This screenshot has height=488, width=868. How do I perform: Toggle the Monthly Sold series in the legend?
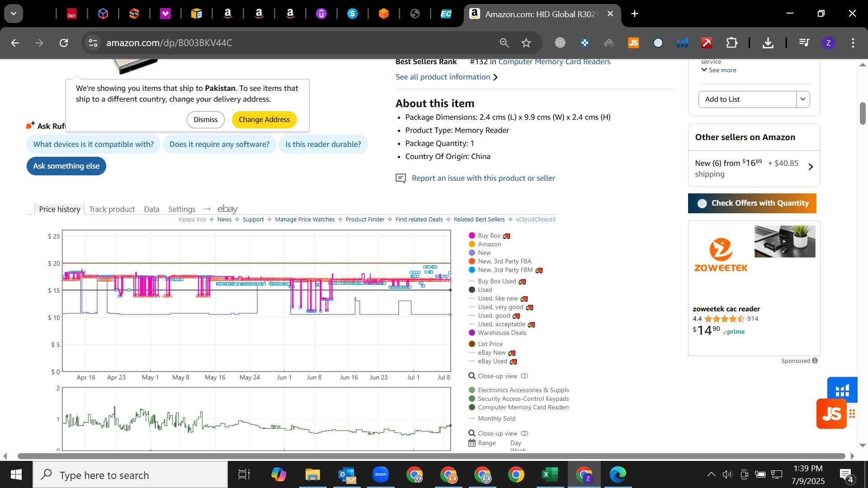pyautogui.click(x=492, y=418)
